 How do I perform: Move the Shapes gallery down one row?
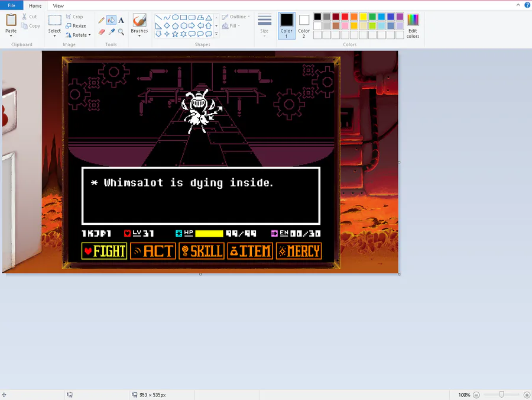click(216, 26)
